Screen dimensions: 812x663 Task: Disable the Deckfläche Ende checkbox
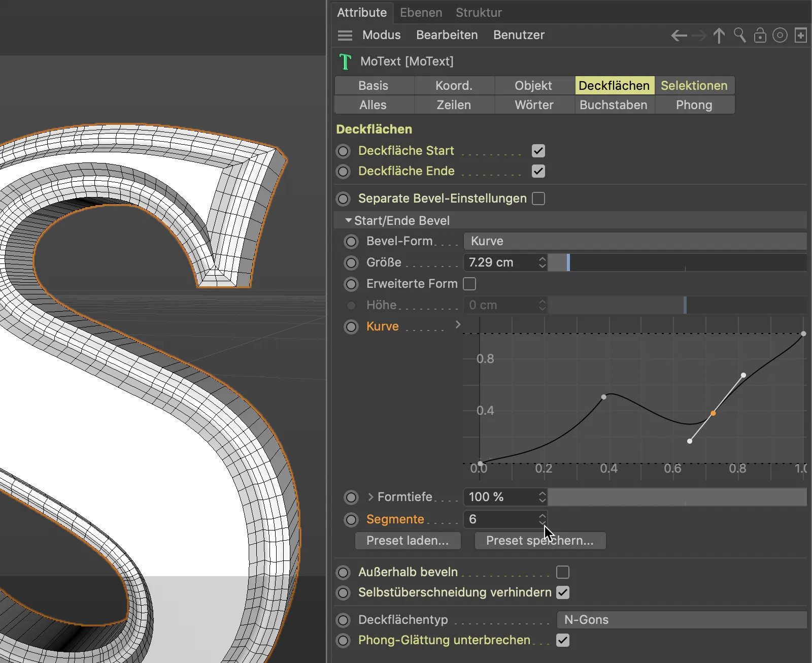(x=538, y=171)
